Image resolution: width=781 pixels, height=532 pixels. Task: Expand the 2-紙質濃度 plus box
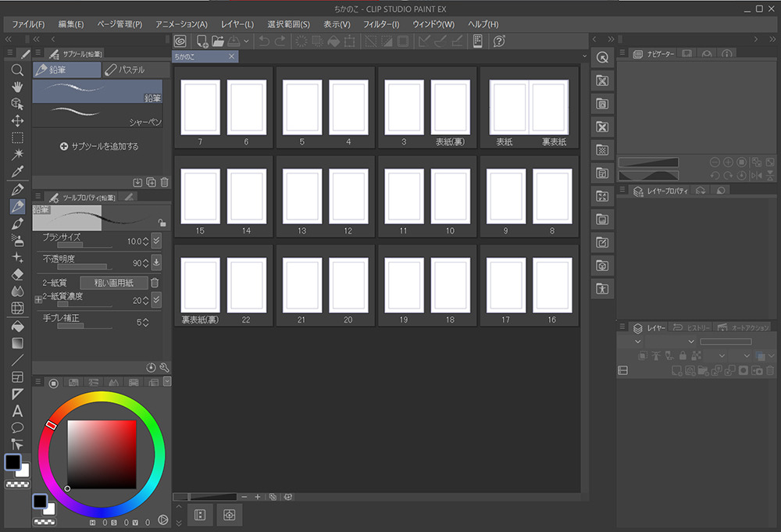(38, 301)
